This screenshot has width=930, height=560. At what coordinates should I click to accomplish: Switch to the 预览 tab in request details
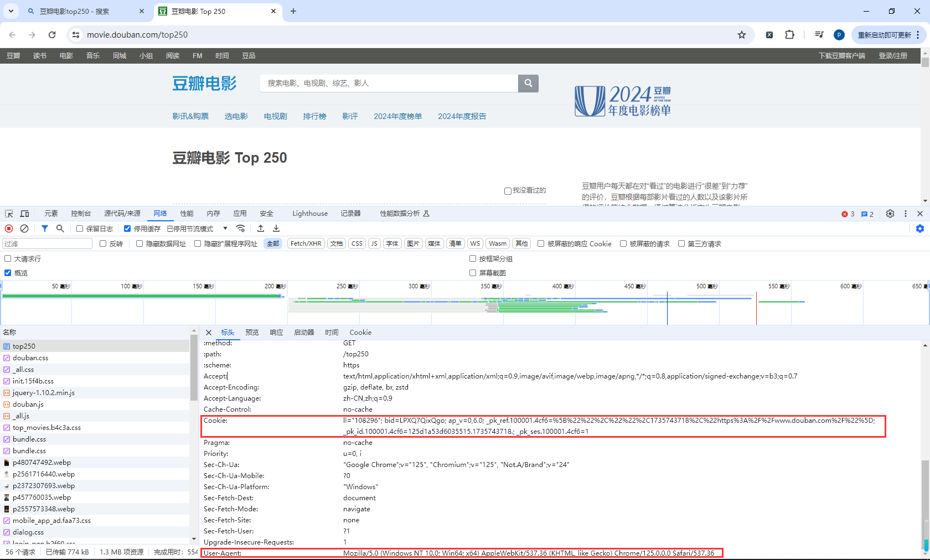pyautogui.click(x=252, y=333)
